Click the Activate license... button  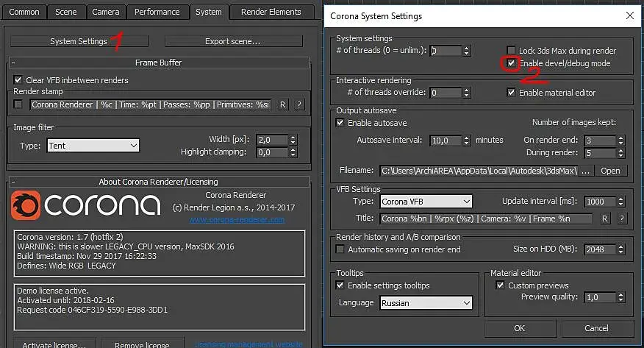[54, 344]
